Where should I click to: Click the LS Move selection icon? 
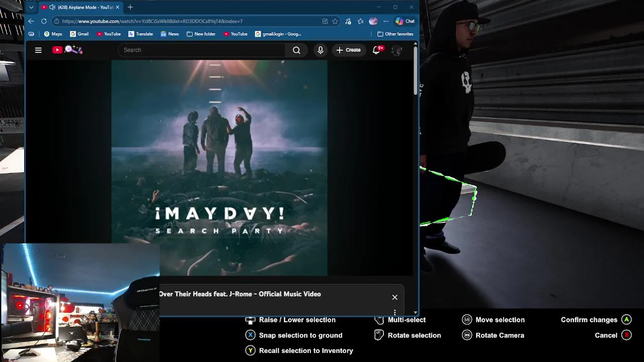pyautogui.click(x=467, y=319)
